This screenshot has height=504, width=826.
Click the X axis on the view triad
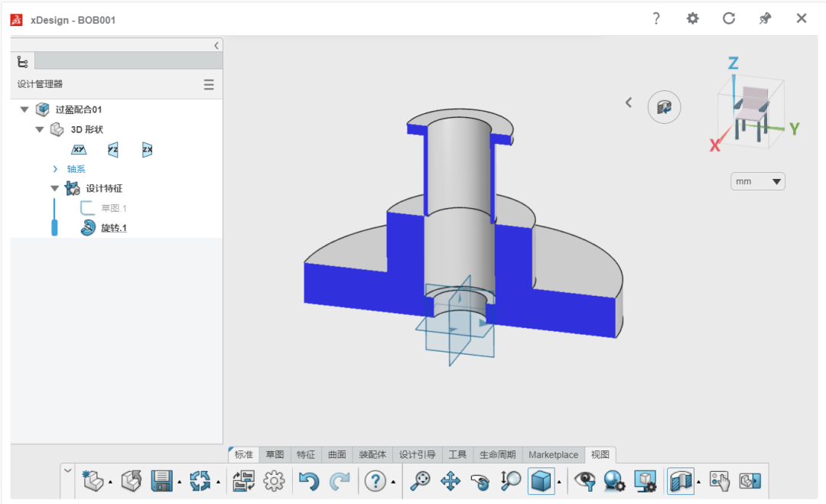[x=714, y=145]
